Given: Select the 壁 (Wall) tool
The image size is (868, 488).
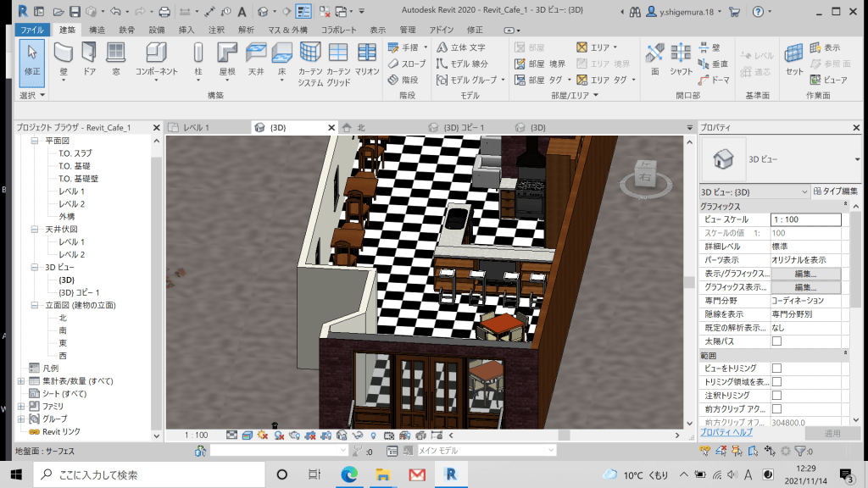Looking at the screenshot, I should [x=64, y=58].
